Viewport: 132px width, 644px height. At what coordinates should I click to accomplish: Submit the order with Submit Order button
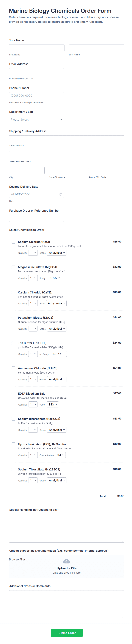67,633
